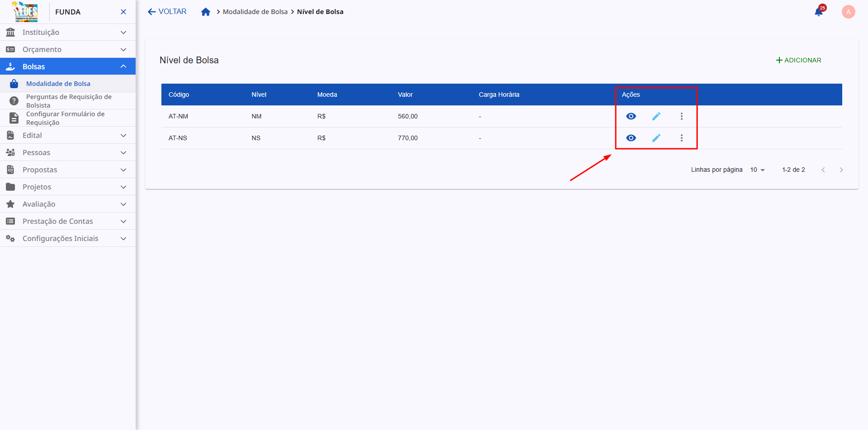Image resolution: width=868 pixels, height=430 pixels.
Task: Click the Pessoas group icon
Action: click(x=10, y=152)
